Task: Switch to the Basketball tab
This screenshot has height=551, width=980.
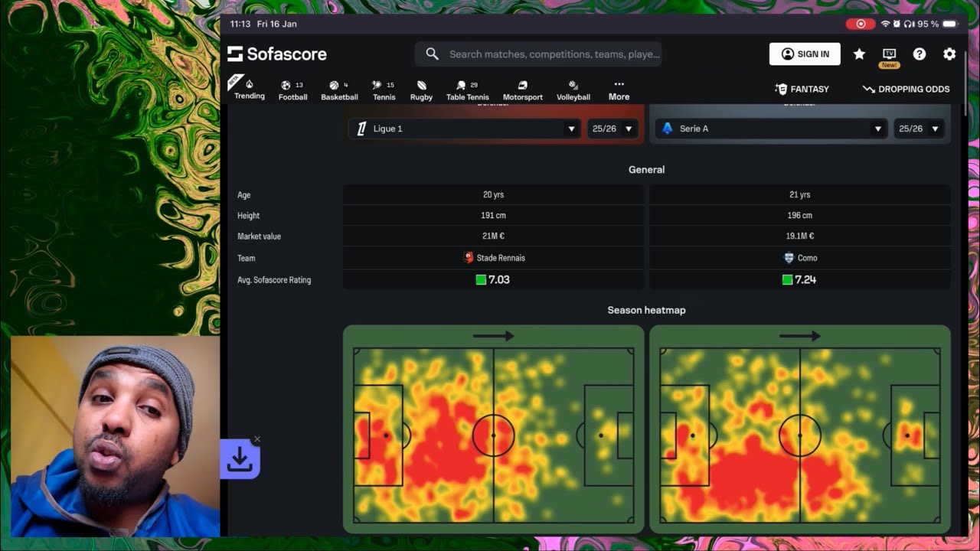Action: click(339, 90)
